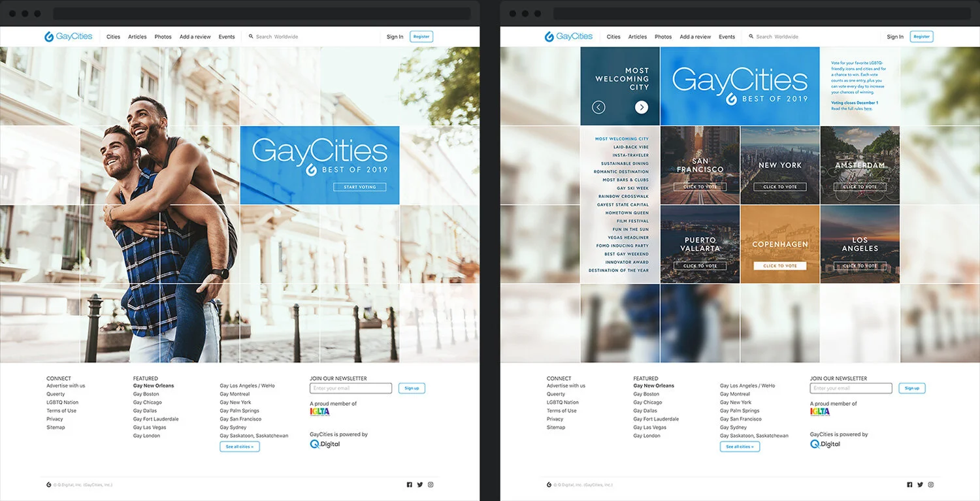Viewport: 980px width, 501px height.
Task: Select Best Gay Weekend category
Action: 627,254
